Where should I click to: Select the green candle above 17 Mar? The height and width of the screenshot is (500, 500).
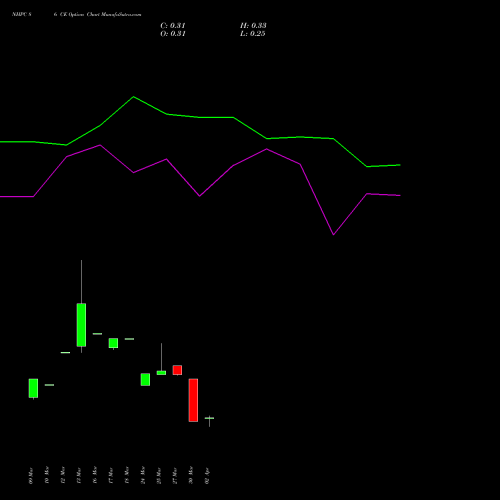pos(113,343)
